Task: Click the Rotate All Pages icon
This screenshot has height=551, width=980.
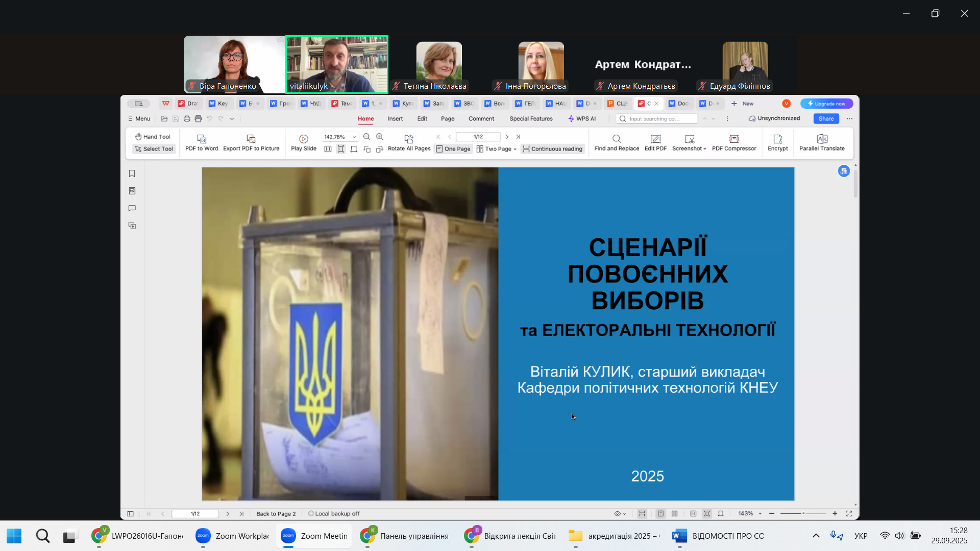Action: pos(409,139)
